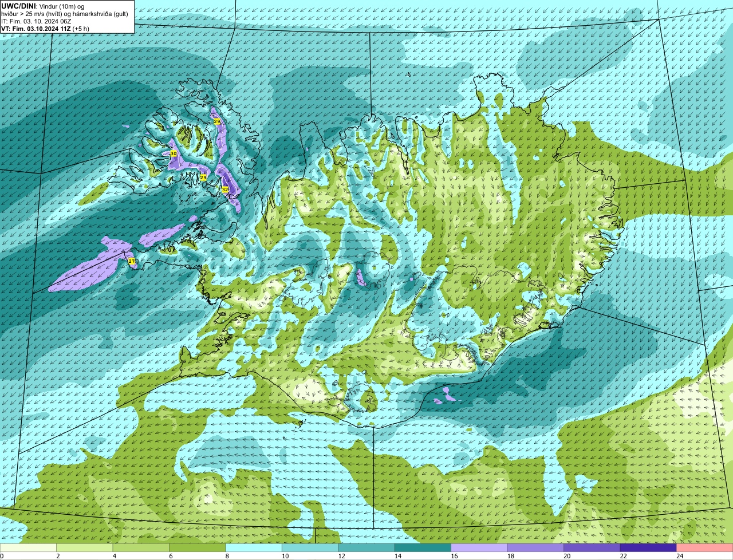Select the 0–2 pale yellow legend swatch

click(x=28, y=548)
